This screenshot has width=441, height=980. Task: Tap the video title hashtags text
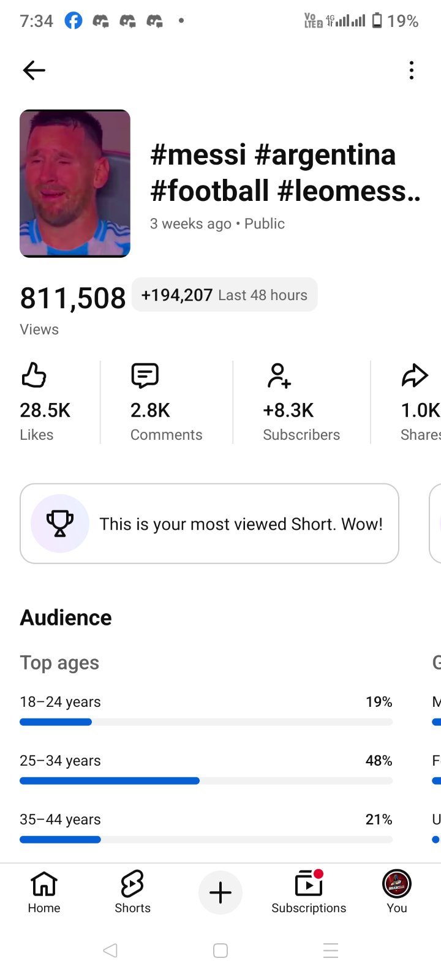285,172
